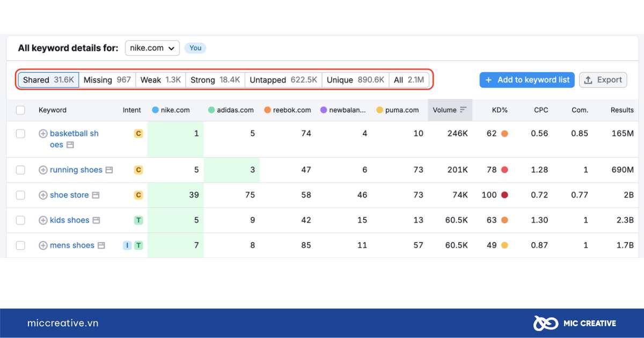The image size is (644, 338).
Task: Click the MIC Creative logo in the footer
Action: coord(574,323)
